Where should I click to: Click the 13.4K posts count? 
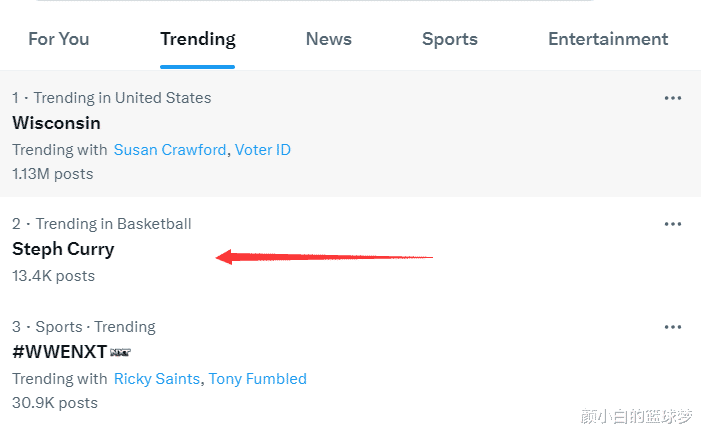coord(53,275)
